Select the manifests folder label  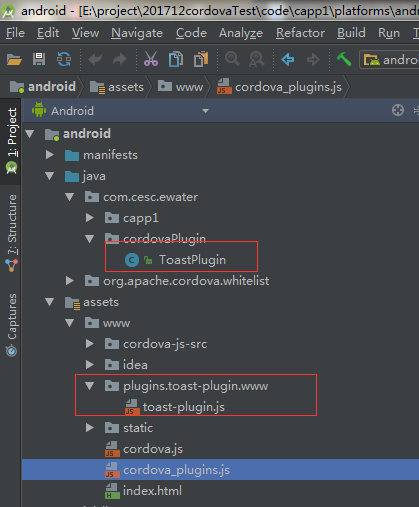point(110,155)
